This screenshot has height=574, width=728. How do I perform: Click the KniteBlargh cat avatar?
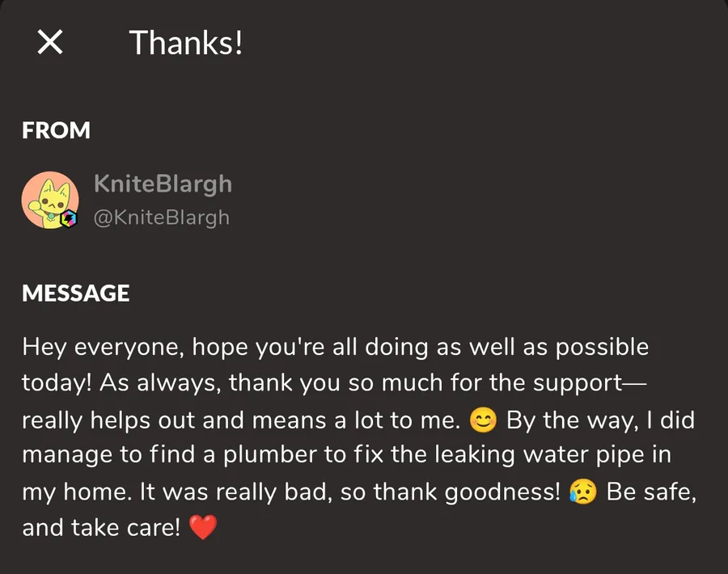click(x=50, y=200)
